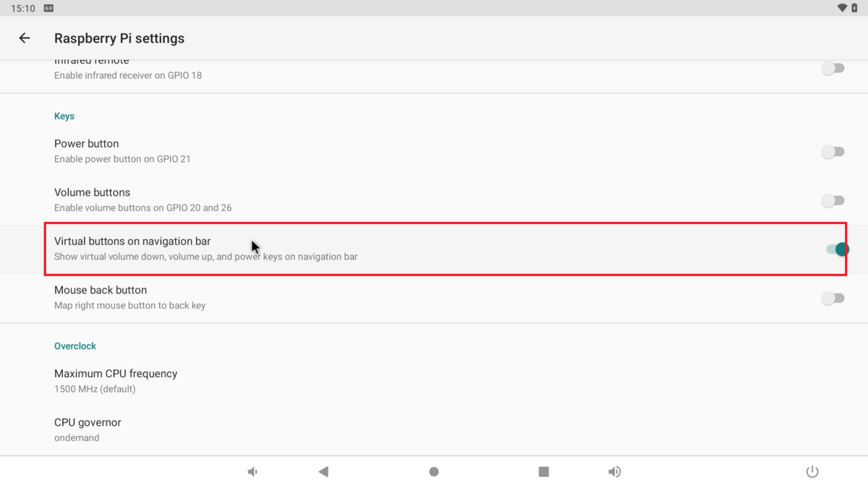Click 'Enable volume buttons on GPIO 20 and 26'
Viewport: 868px width, 488px height.
click(143, 207)
